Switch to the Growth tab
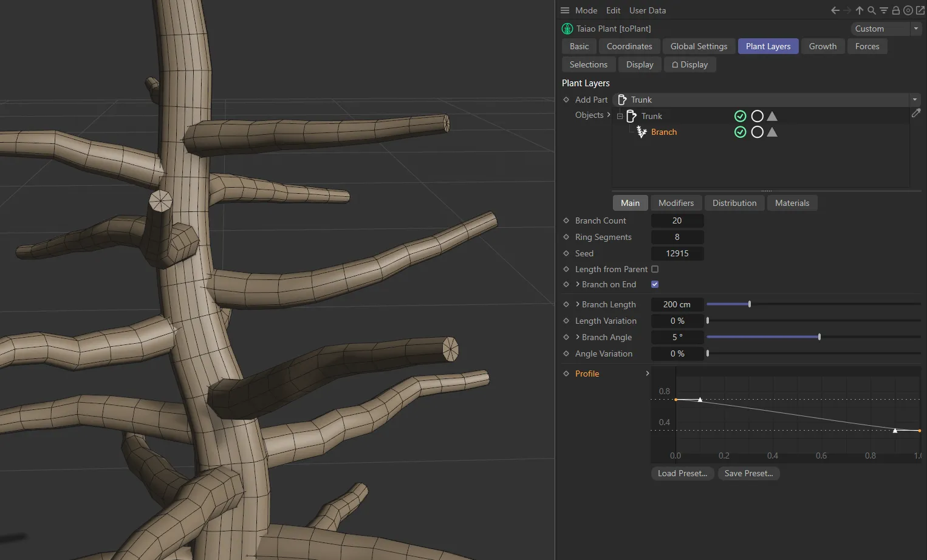927x560 pixels. pos(823,46)
